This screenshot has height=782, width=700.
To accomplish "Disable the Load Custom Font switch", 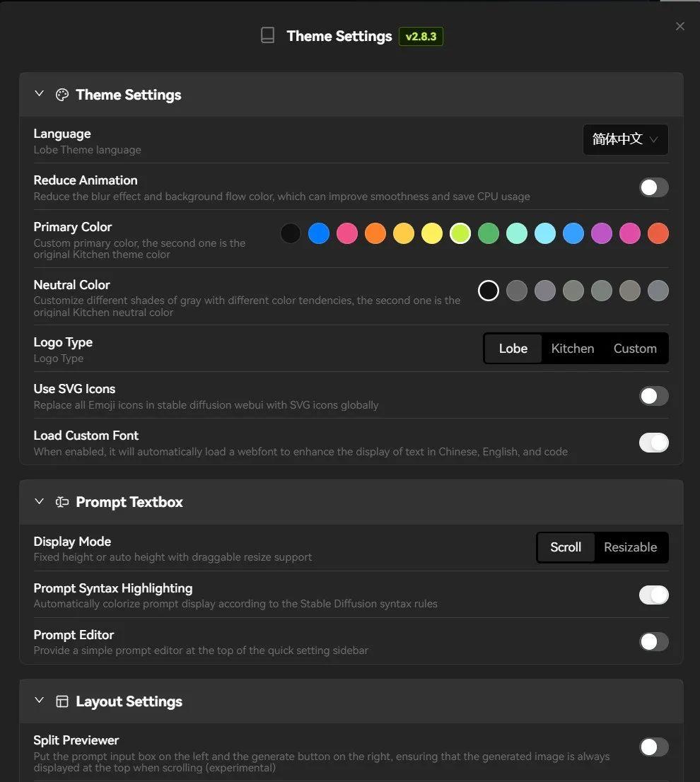I will (653, 443).
